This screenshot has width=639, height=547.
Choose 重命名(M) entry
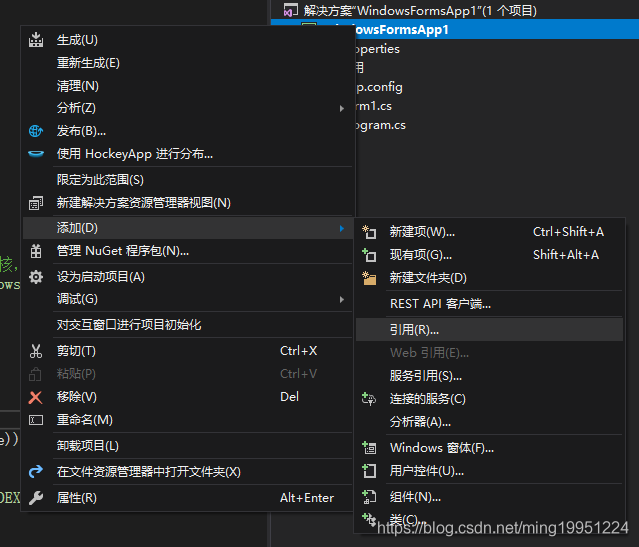pyautogui.click(x=187, y=419)
